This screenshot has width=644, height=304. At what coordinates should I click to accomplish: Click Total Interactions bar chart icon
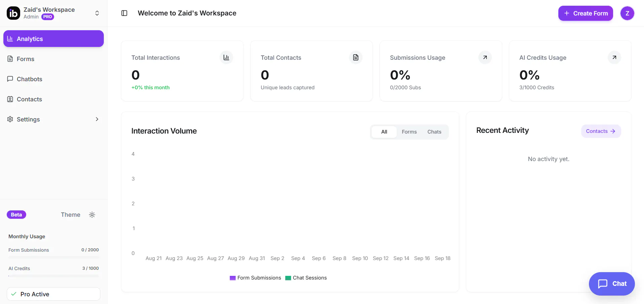coord(226,57)
